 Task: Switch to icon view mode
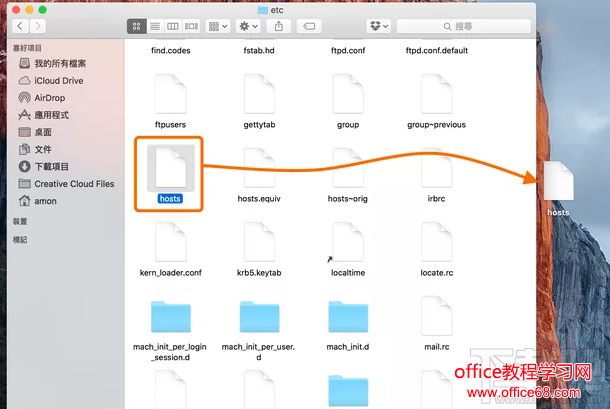(x=137, y=25)
